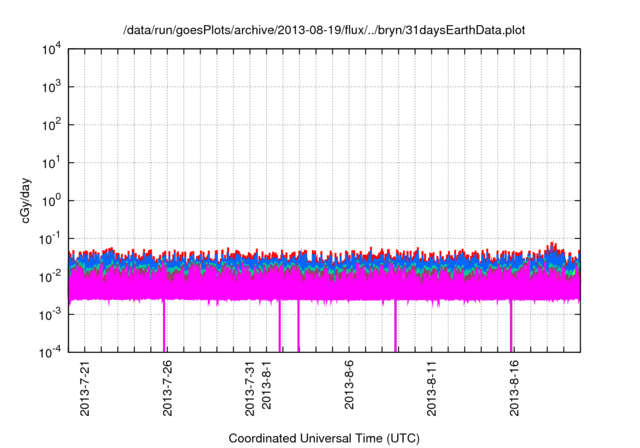640x448 pixels.
Task: Click the 2013-7-21 date label
Action: coord(85,388)
